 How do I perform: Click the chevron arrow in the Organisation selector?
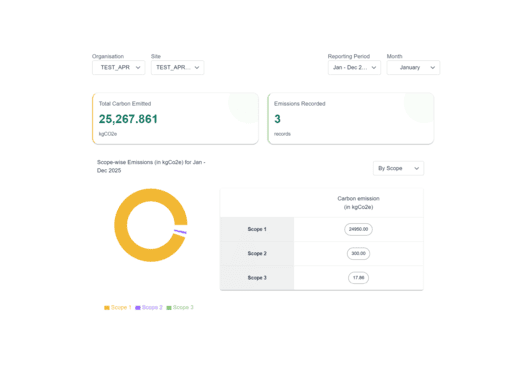[x=138, y=68]
